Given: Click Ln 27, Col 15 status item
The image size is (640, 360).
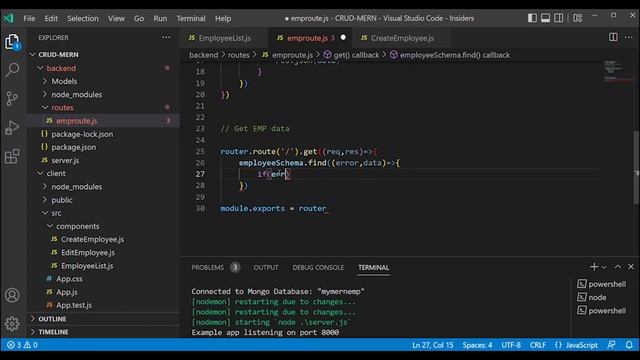Looking at the screenshot, I should (433, 345).
